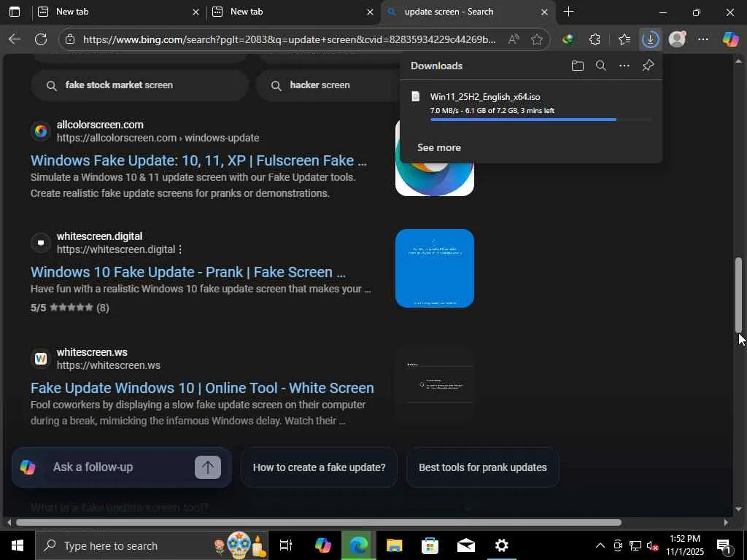Screen dimensions: 747x560
Task: Click the whitescreen.ws site name
Action: (x=92, y=352)
